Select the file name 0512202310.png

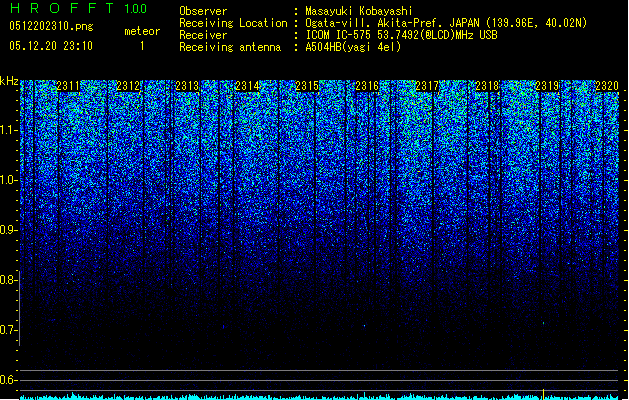51,26
